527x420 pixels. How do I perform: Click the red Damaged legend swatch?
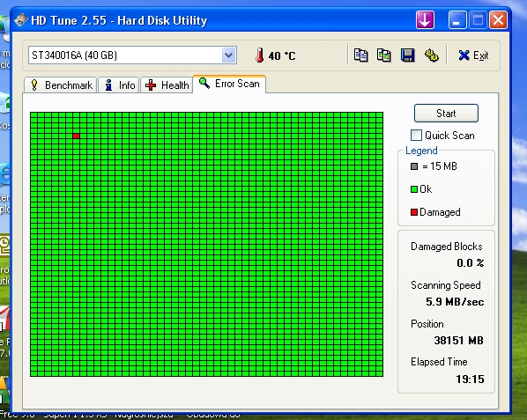click(414, 212)
